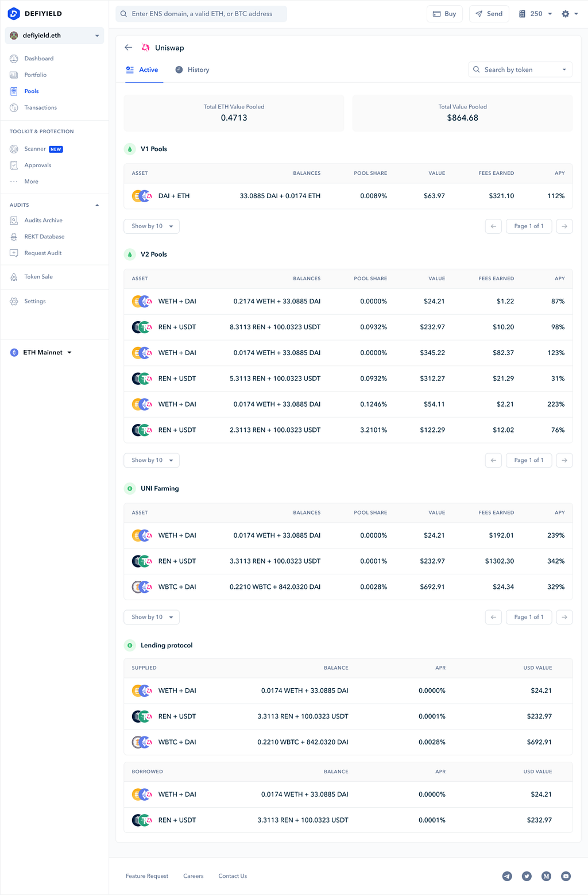Go to next page in UNI Farming
Viewport: 588px width, 895px height.
click(x=564, y=617)
